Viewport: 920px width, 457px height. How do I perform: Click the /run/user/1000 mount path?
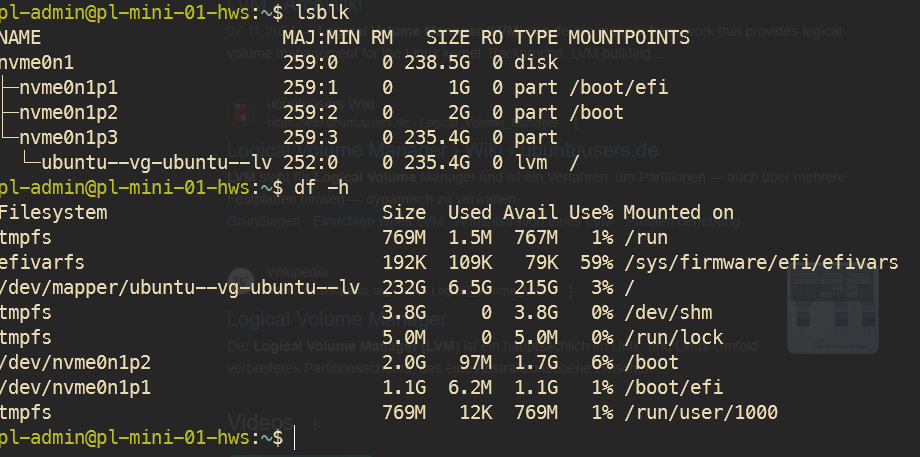[700, 413]
